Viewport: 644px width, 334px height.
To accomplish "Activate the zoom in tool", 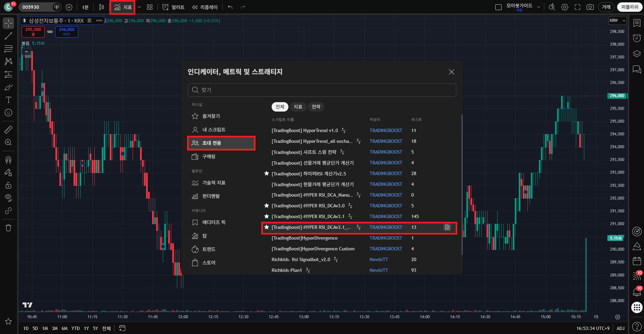I will 8,142.
